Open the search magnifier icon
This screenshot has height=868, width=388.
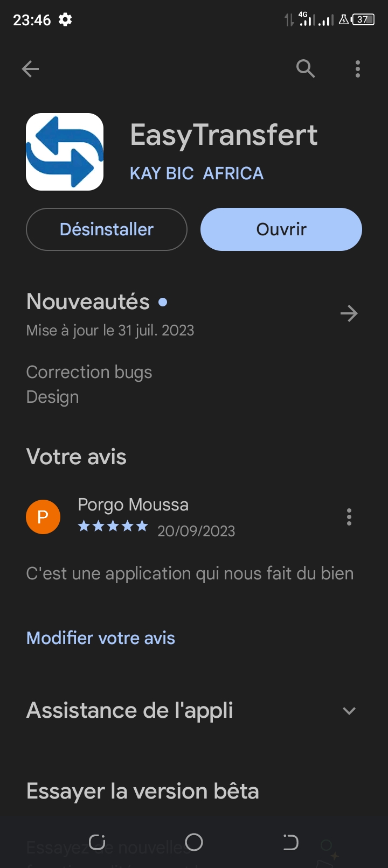(305, 69)
